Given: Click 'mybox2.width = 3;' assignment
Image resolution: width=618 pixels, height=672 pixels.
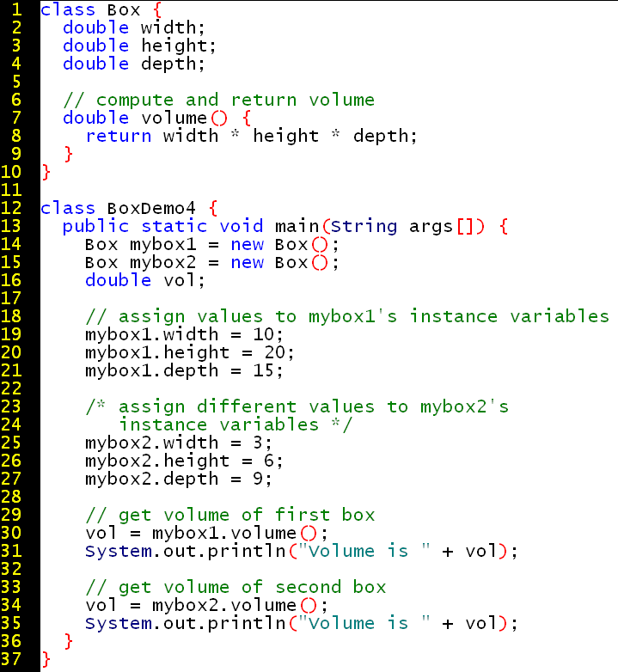Looking at the screenshot, I should (179, 443).
